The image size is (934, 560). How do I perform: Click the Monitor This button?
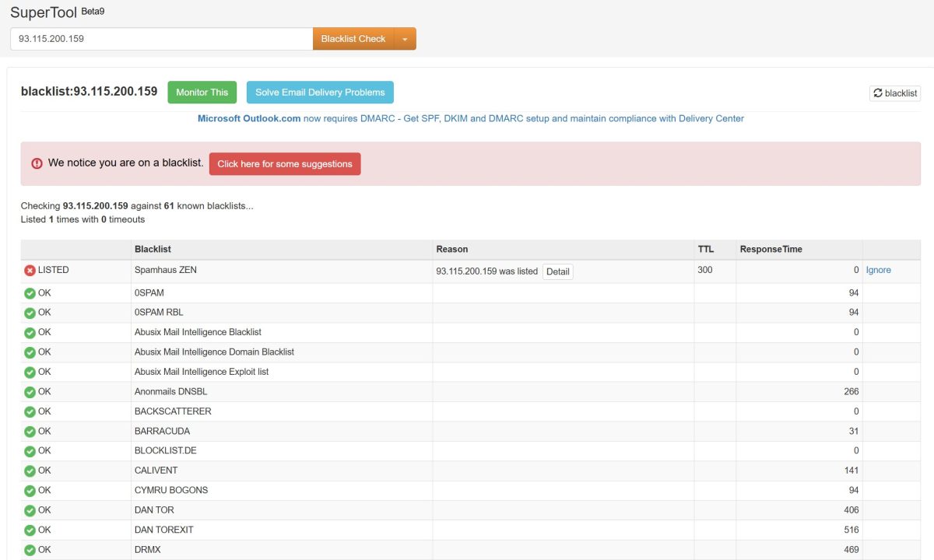pyautogui.click(x=202, y=92)
